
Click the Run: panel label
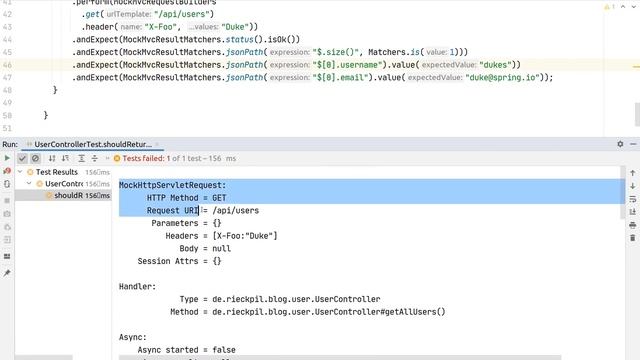point(10,144)
